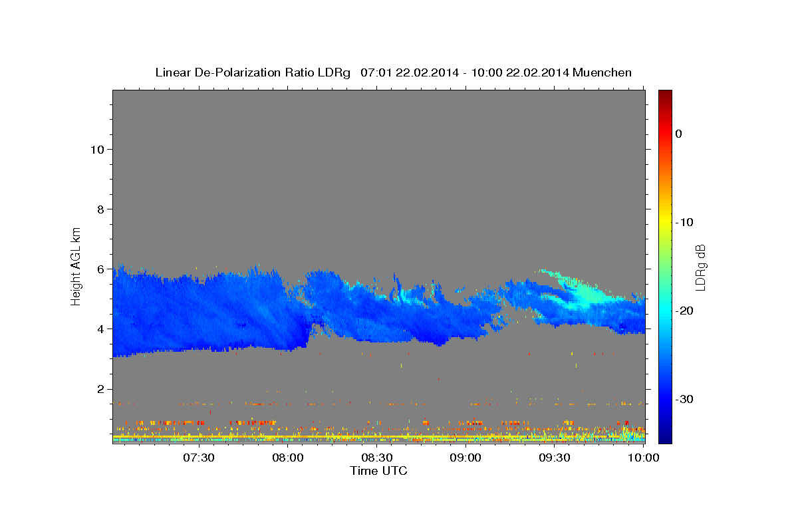Click the 'LDRg dB' colorbar label
This screenshot has height=532, width=798.
click(700, 267)
